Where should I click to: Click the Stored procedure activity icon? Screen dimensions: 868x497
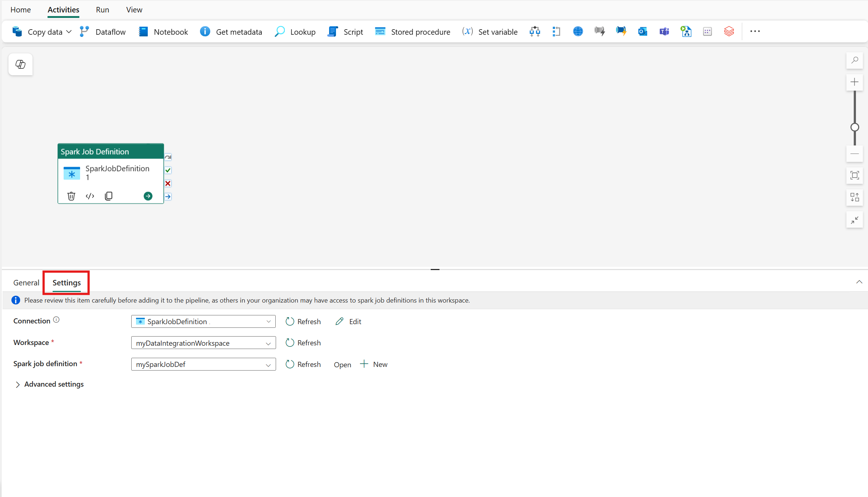pyautogui.click(x=379, y=31)
